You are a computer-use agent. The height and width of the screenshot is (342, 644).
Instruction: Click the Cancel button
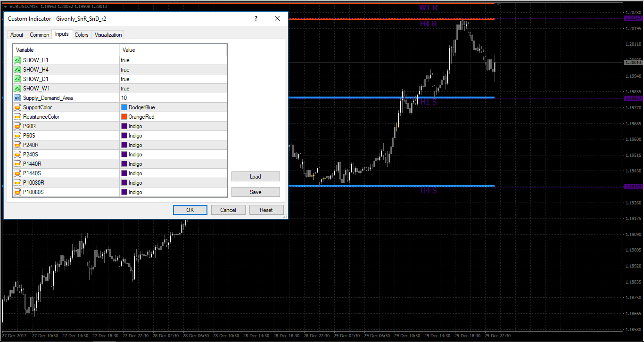(x=228, y=210)
